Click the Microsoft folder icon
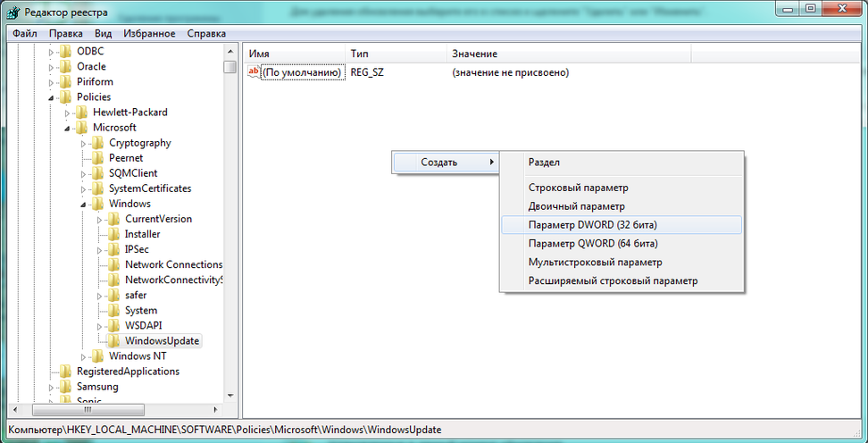Screen dimensions: 868x443 [x=82, y=128]
